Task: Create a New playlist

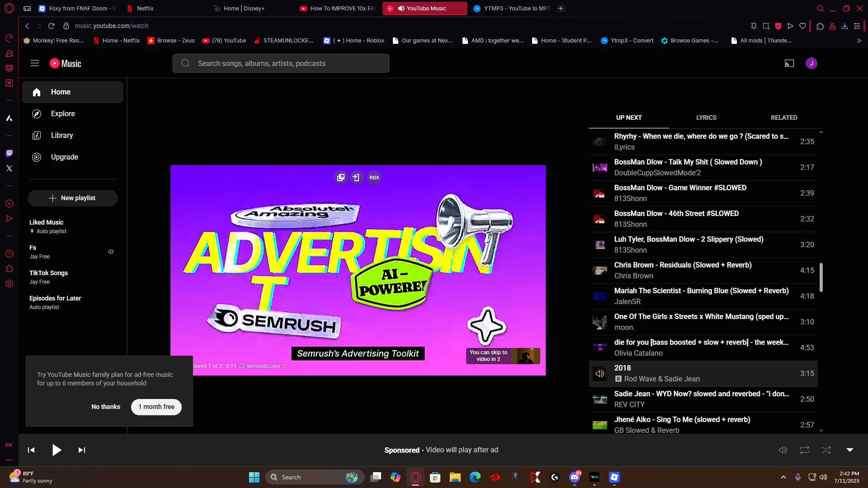Action: [x=73, y=198]
